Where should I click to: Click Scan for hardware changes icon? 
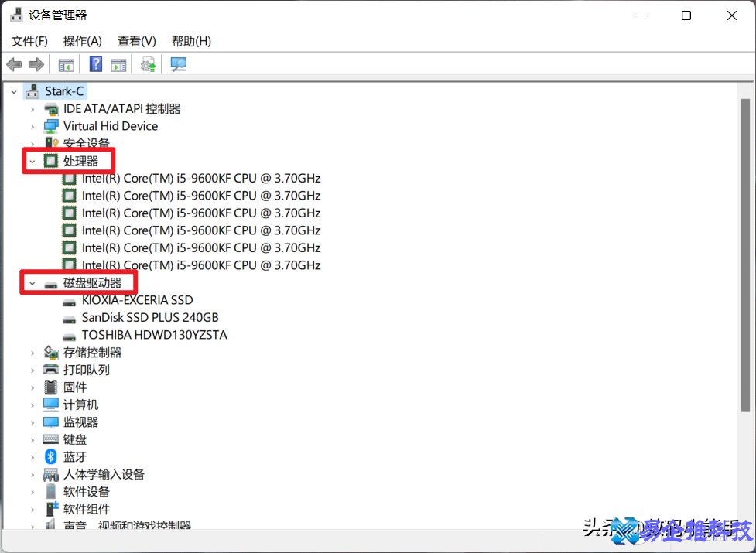tap(179, 65)
